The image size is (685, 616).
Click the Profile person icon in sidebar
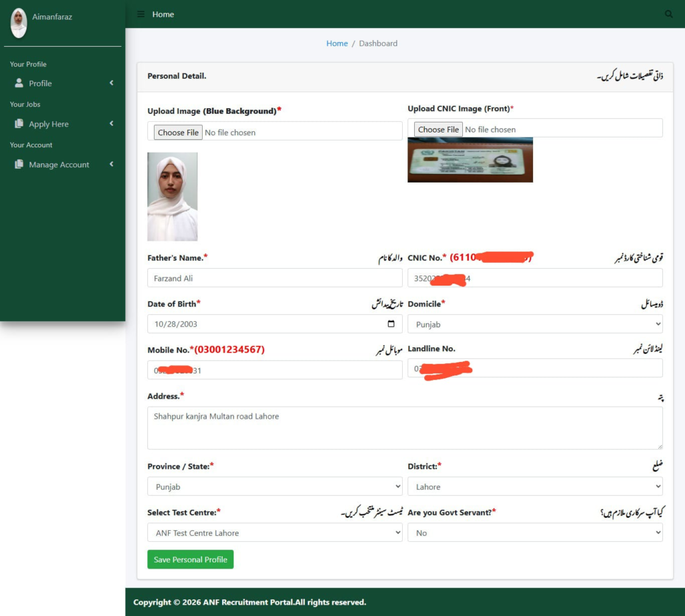[19, 83]
